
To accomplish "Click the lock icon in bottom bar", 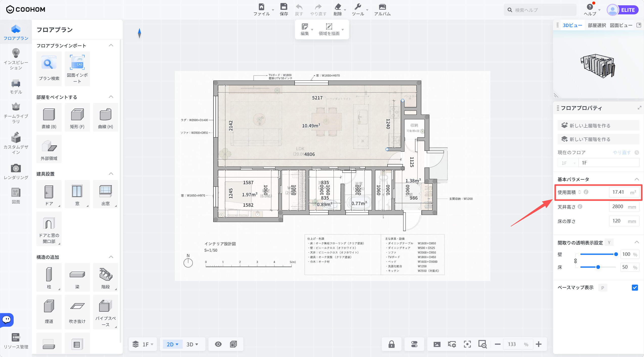I will pos(392,344).
